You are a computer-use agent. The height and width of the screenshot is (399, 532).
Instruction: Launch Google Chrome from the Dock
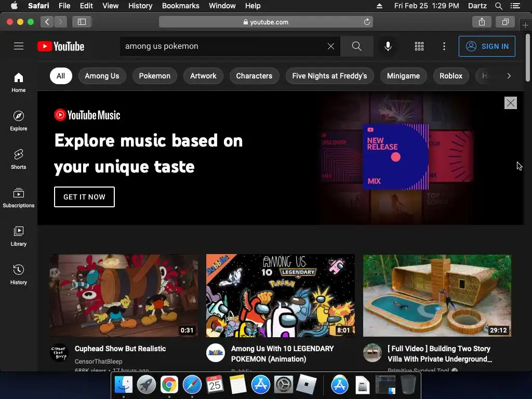[x=169, y=385]
